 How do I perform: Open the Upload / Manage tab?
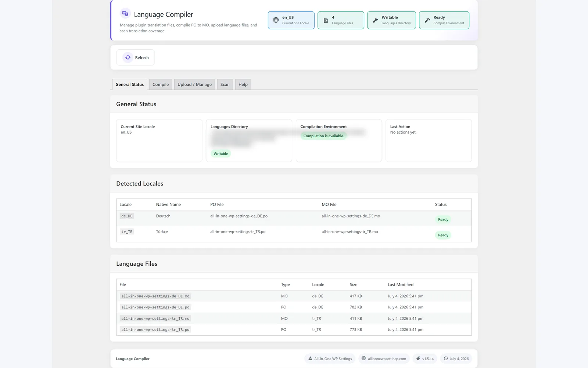[x=194, y=84]
